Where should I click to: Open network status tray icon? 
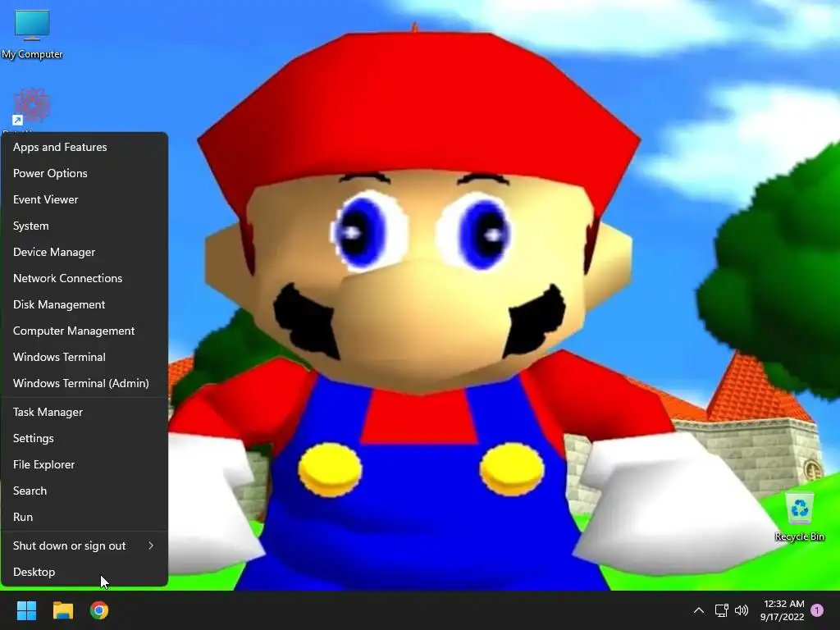721,610
